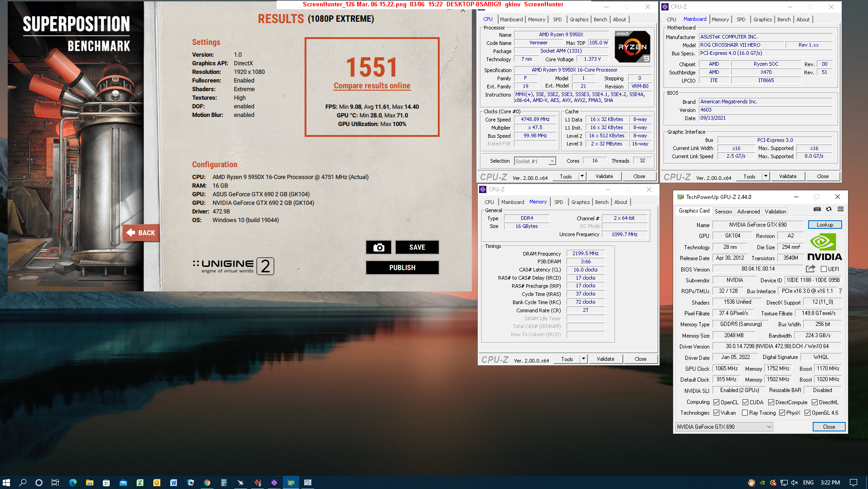
Task: Switch to SPD tab in CPU-Z Memory window
Action: pyautogui.click(x=558, y=202)
